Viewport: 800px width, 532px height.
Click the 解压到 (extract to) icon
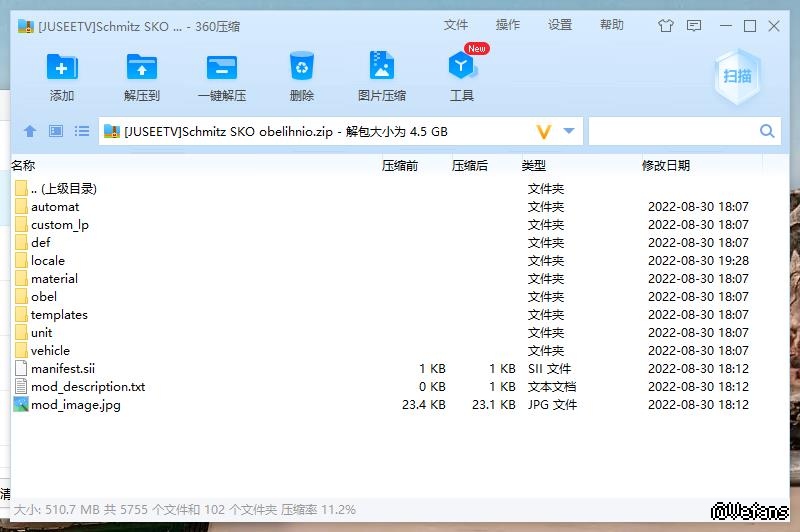[x=142, y=67]
